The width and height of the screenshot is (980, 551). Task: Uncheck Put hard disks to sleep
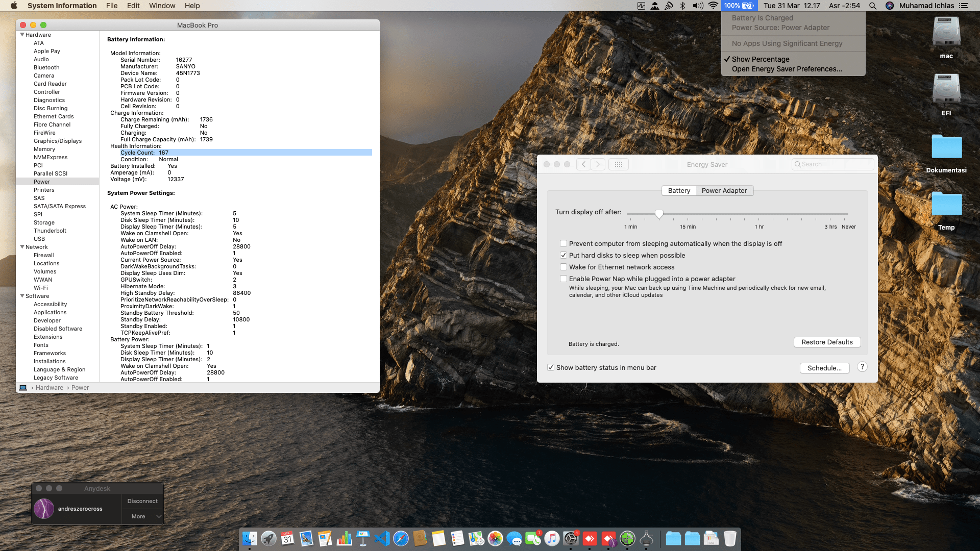[563, 255]
